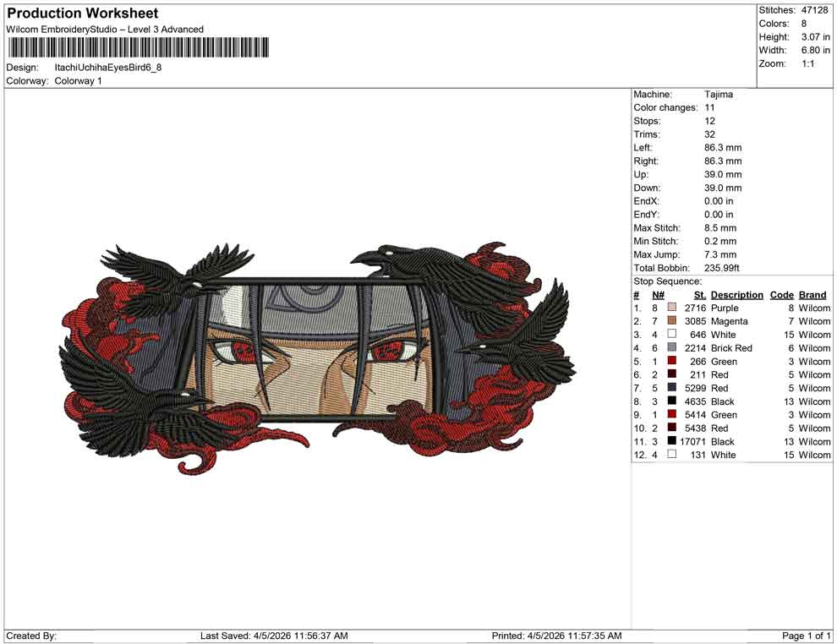The width and height of the screenshot is (837, 644).
Task: Click the 'Printed: 4/5/2026 11:57:35 AM' footer text
Action: pyautogui.click(x=557, y=636)
